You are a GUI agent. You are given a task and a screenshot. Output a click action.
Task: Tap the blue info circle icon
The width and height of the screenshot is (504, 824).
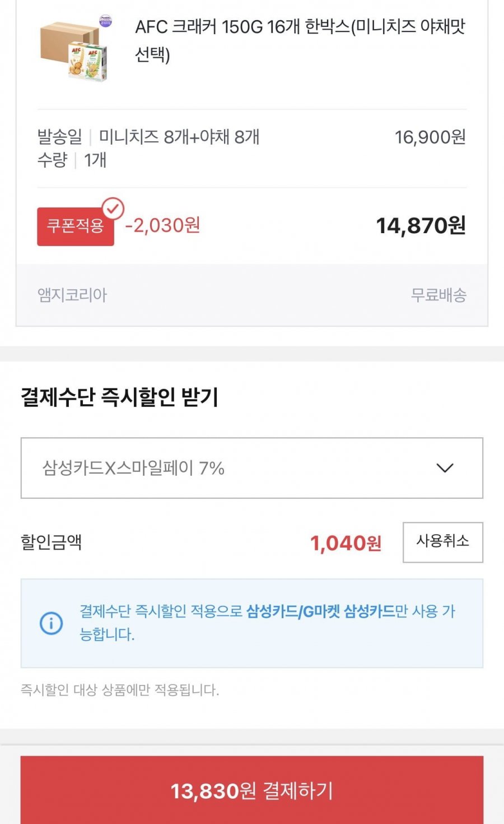click(51, 623)
